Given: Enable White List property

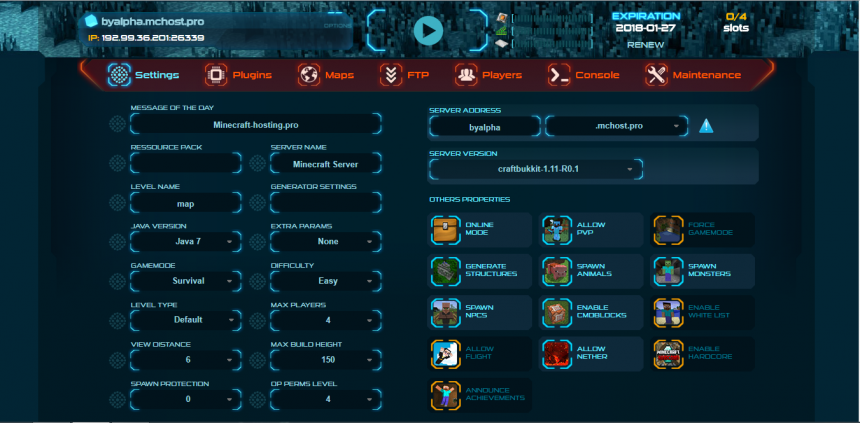Looking at the screenshot, I should (703, 313).
